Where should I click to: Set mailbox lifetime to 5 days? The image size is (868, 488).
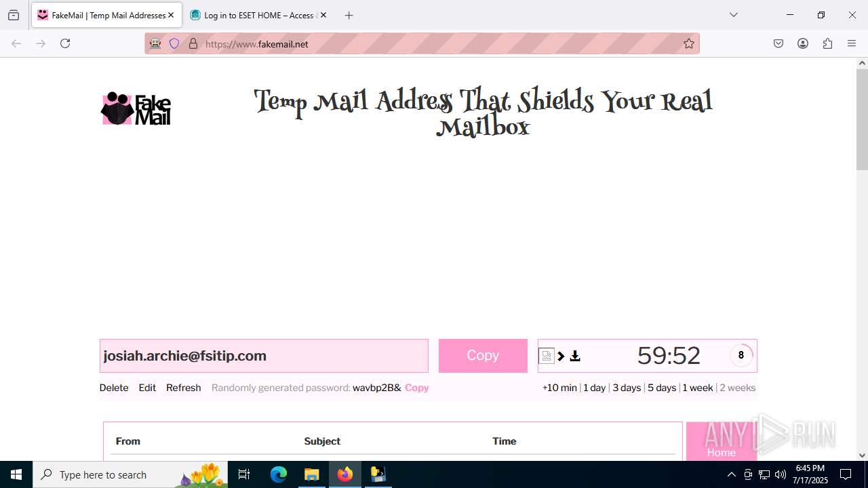[x=662, y=388]
